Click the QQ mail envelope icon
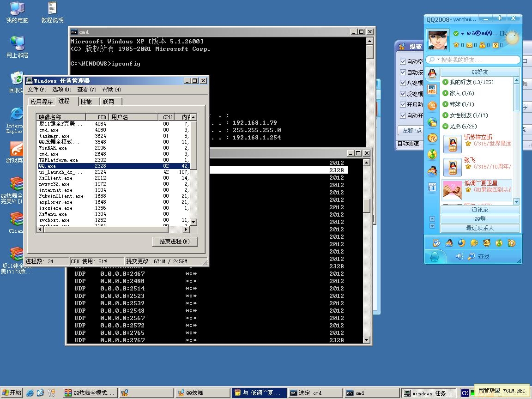The height and width of the screenshot is (399, 532). tap(469, 45)
